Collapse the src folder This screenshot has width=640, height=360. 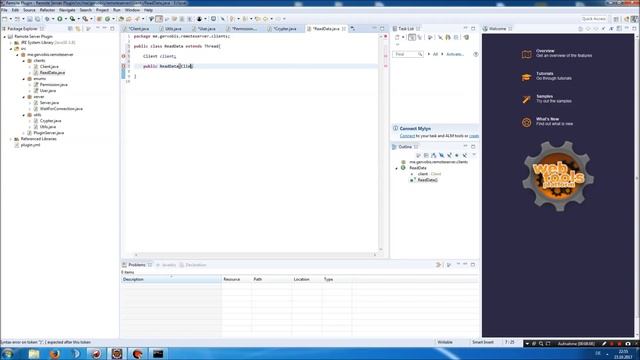tap(11, 49)
